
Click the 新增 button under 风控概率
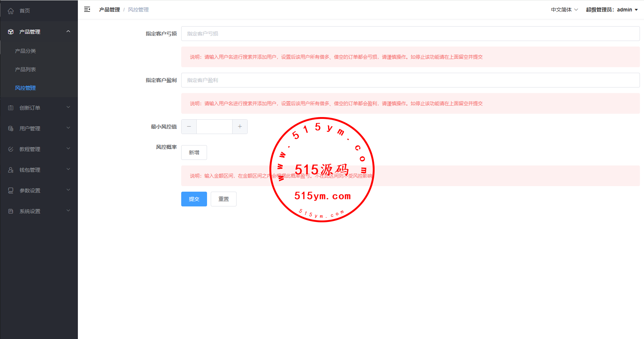[194, 153]
